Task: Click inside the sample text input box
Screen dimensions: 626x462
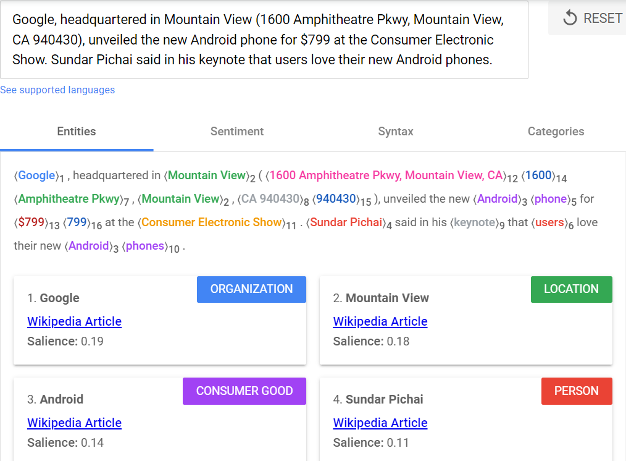Action: point(264,40)
